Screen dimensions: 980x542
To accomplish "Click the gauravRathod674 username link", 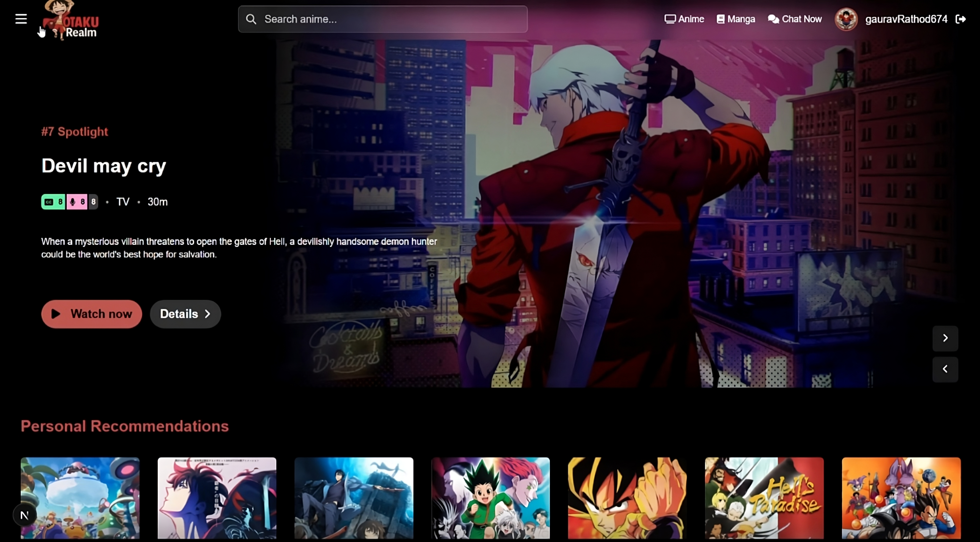I will tap(906, 19).
